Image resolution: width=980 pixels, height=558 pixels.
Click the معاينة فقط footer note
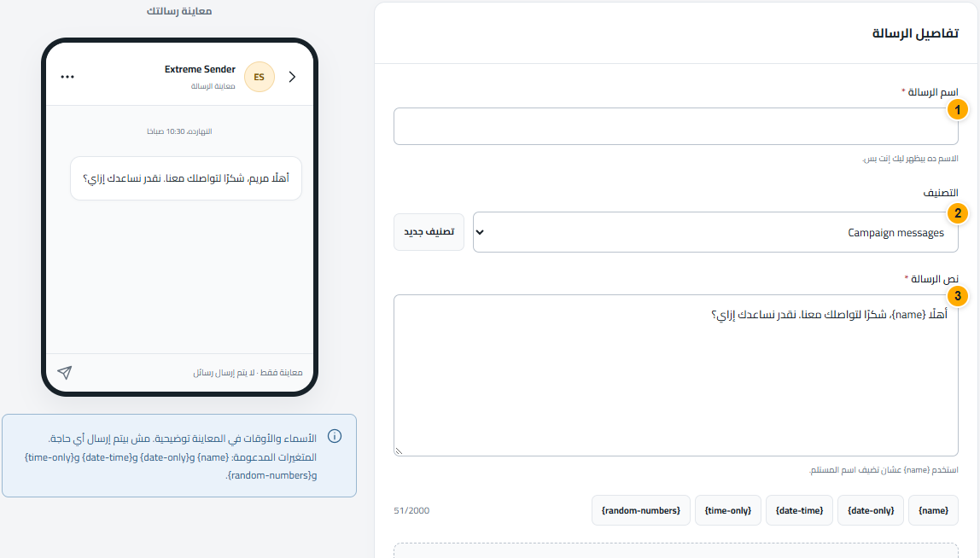coord(248,372)
